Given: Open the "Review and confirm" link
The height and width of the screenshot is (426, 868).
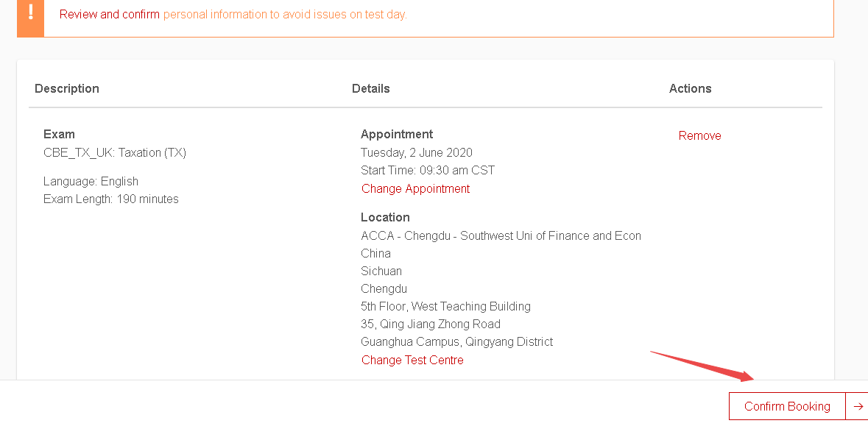Looking at the screenshot, I should tap(110, 14).
